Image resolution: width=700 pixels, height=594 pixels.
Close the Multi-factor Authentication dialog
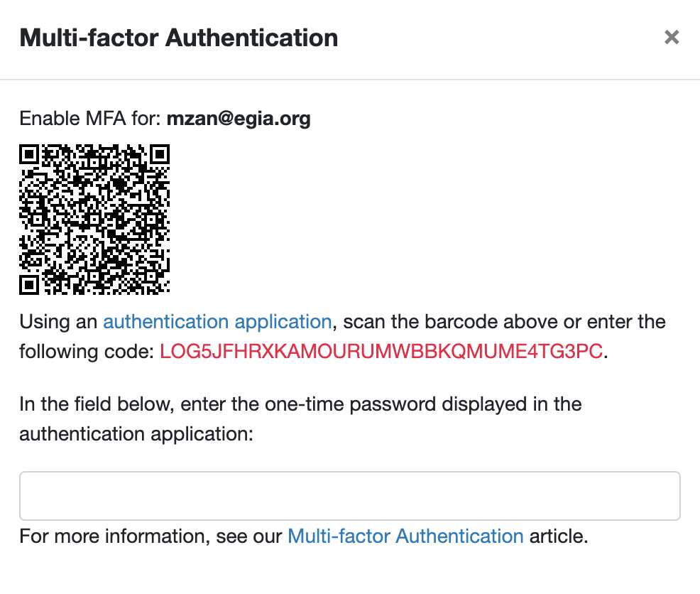tap(672, 38)
